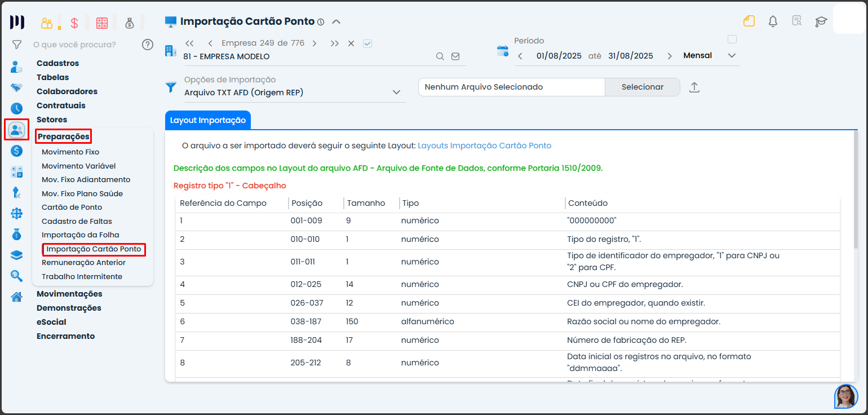The width and height of the screenshot is (868, 415).
Task: Open the sticky notes icon
Action: click(x=749, y=21)
